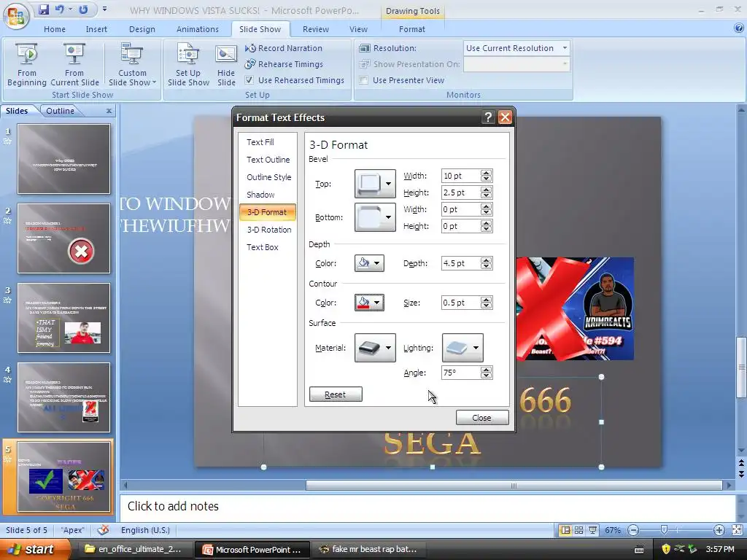
Task: Click the Office button orb
Action: 16,16
